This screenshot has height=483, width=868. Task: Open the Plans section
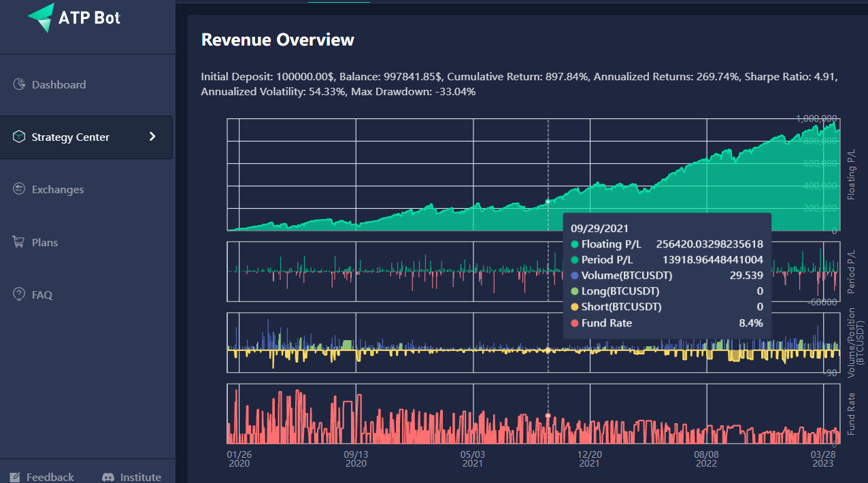click(x=45, y=242)
